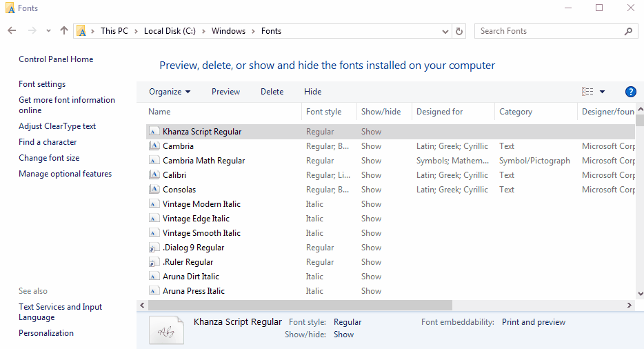Open the view options dropdown arrow
The image size is (644, 349).
602,92
